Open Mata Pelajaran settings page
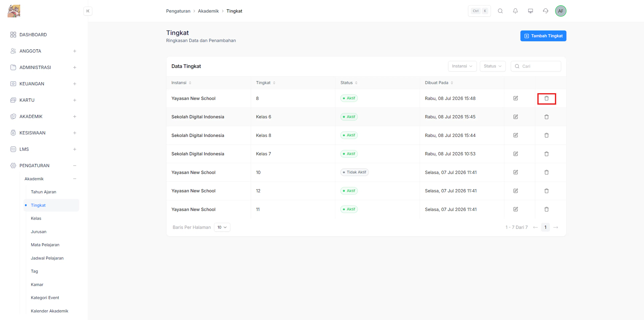This screenshot has height=320, width=644. point(45,245)
